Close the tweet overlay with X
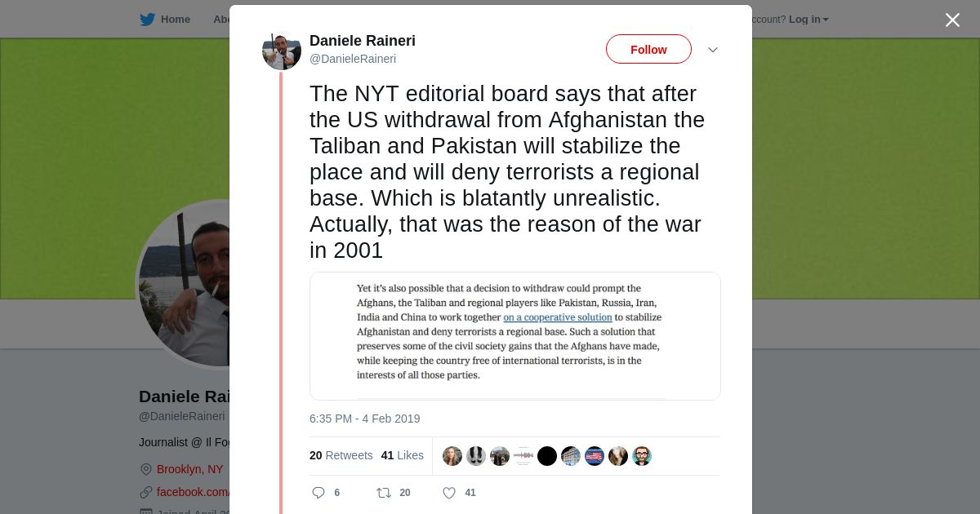 click(952, 20)
